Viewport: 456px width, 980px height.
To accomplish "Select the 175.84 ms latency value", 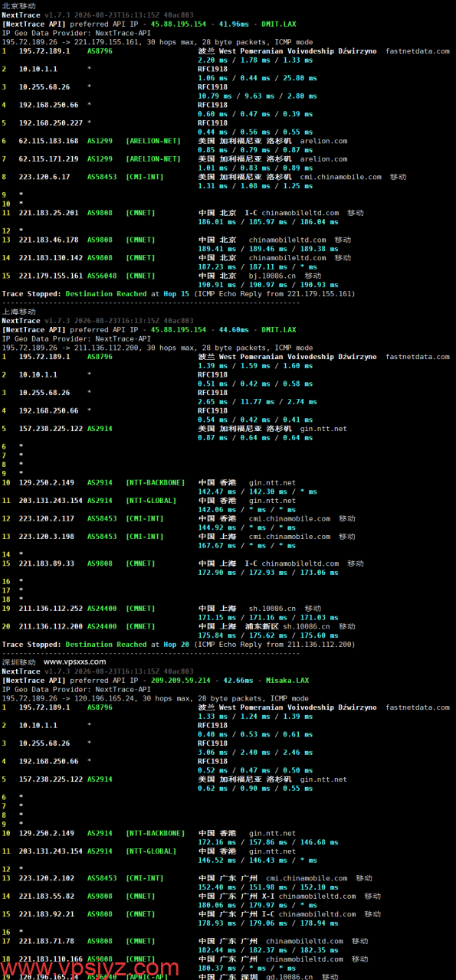I will pyautogui.click(x=215, y=635).
